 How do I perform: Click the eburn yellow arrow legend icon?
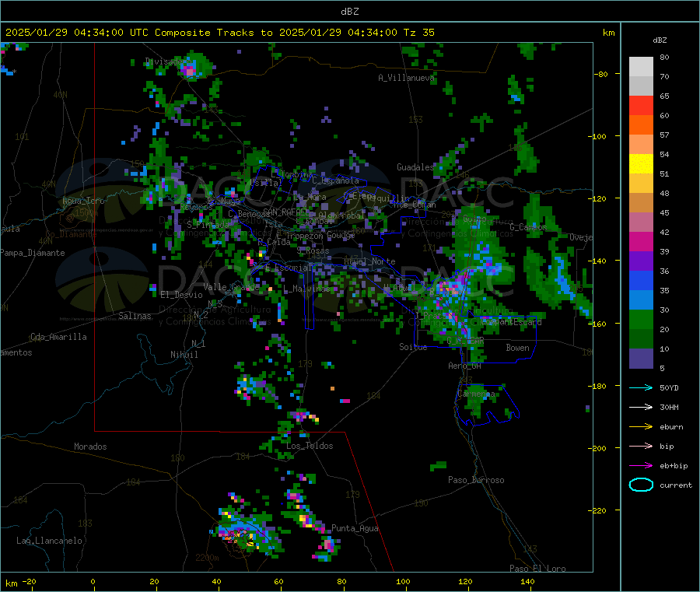(641, 427)
